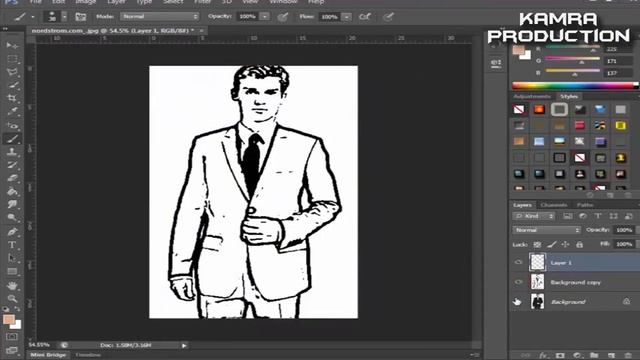This screenshot has width=640, height=360.
Task: Open the tool preset picker arrow
Action: [x=33, y=17]
